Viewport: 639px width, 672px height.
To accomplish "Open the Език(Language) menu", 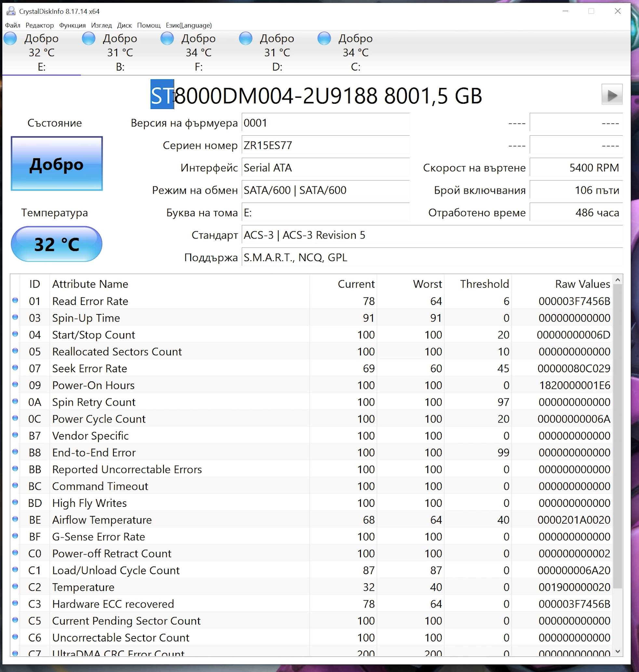I will [189, 25].
